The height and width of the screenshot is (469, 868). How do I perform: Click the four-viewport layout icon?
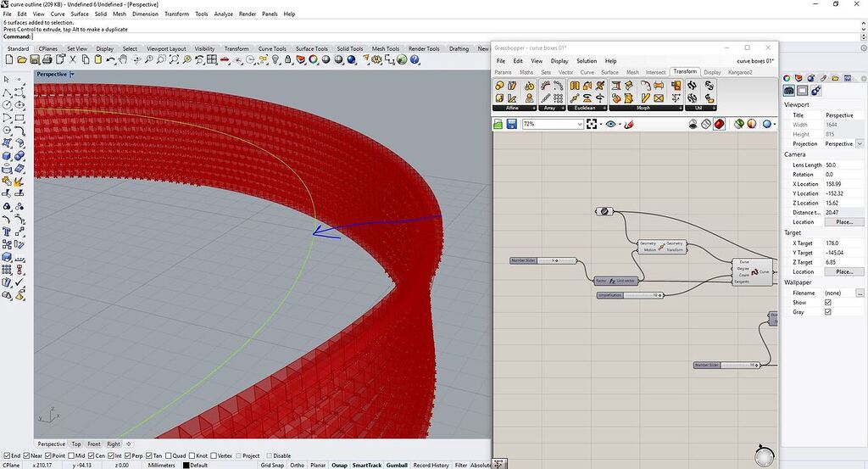click(212, 60)
